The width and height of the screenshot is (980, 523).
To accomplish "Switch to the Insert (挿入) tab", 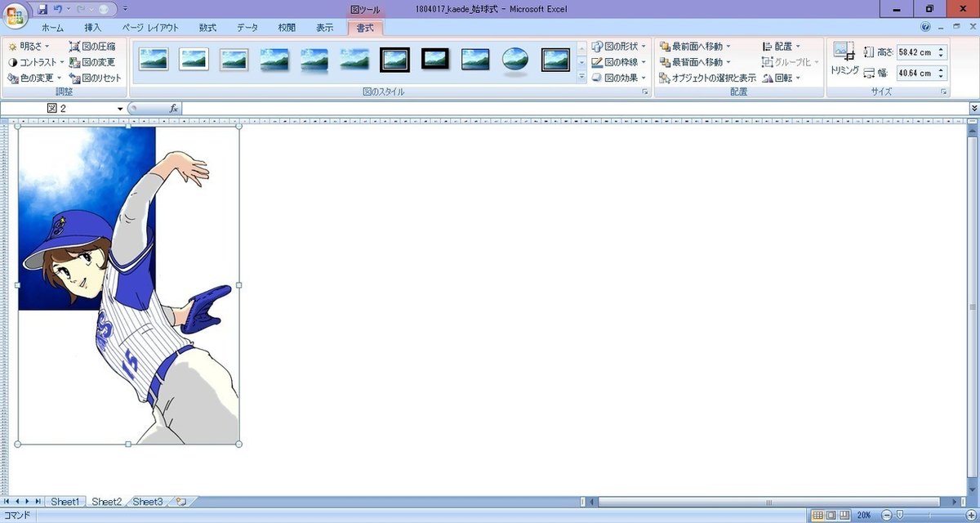I will (93, 28).
